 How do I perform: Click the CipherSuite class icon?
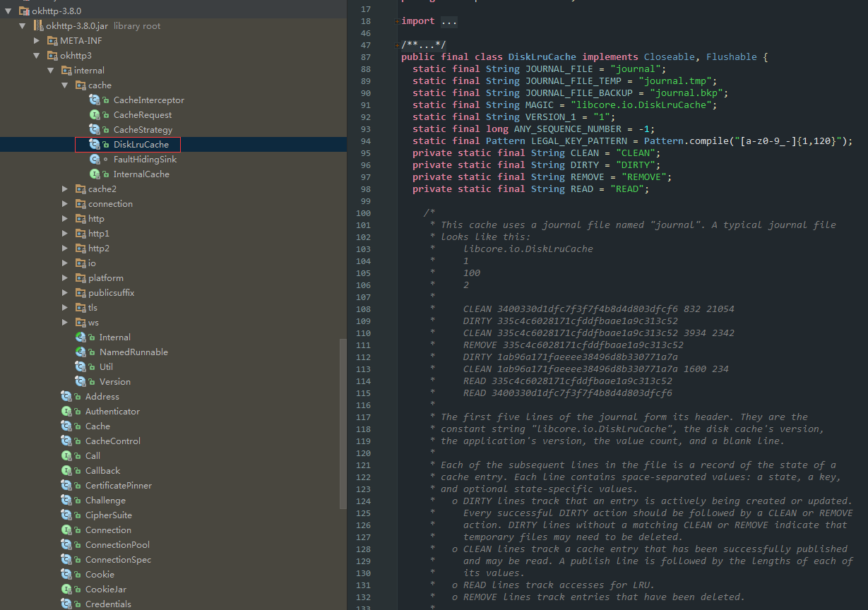pos(66,515)
